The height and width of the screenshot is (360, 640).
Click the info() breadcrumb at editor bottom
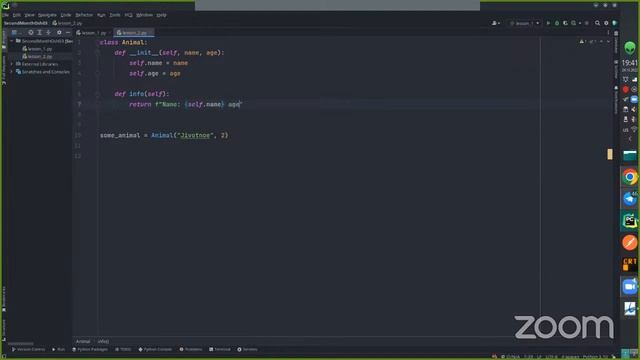pos(103,341)
